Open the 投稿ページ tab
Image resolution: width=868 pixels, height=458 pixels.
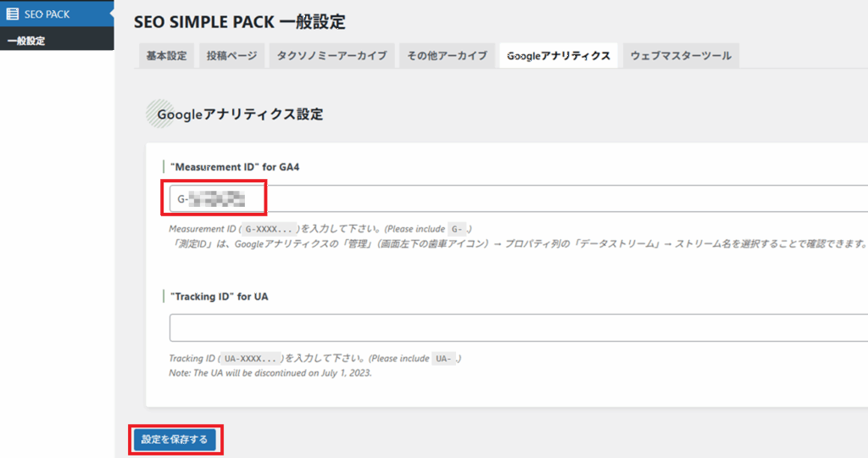(x=232, y=56)
